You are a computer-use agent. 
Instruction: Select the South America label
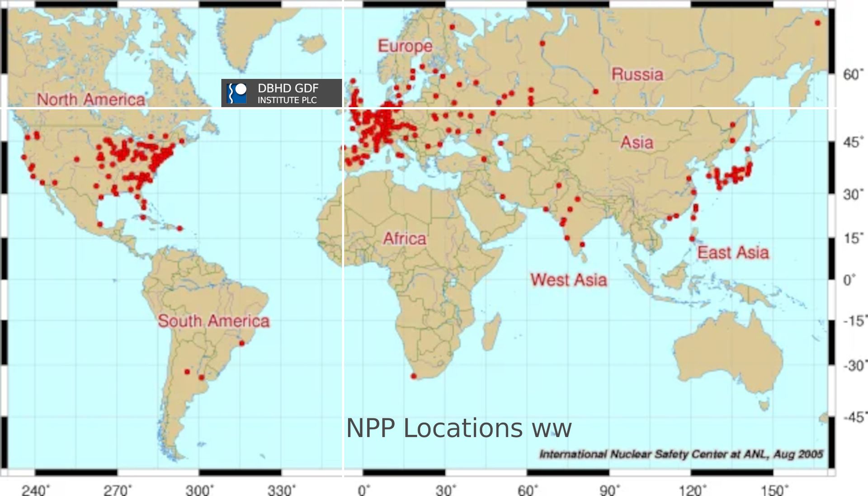[x=213, y=321]
